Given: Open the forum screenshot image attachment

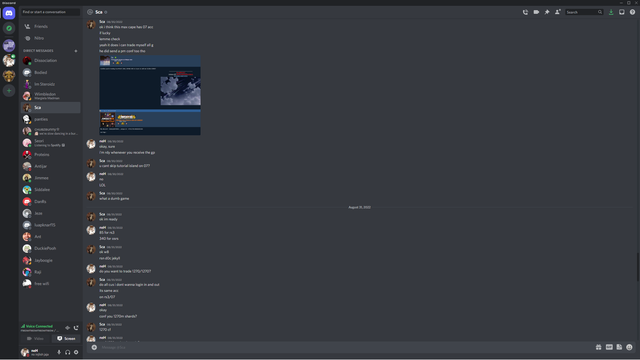Looking at the screenshot, I should (150, 96).
